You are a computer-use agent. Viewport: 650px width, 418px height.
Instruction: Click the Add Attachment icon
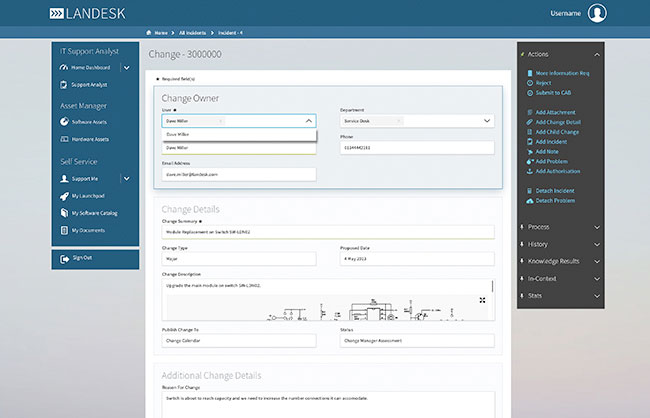[x=528, y=110]
